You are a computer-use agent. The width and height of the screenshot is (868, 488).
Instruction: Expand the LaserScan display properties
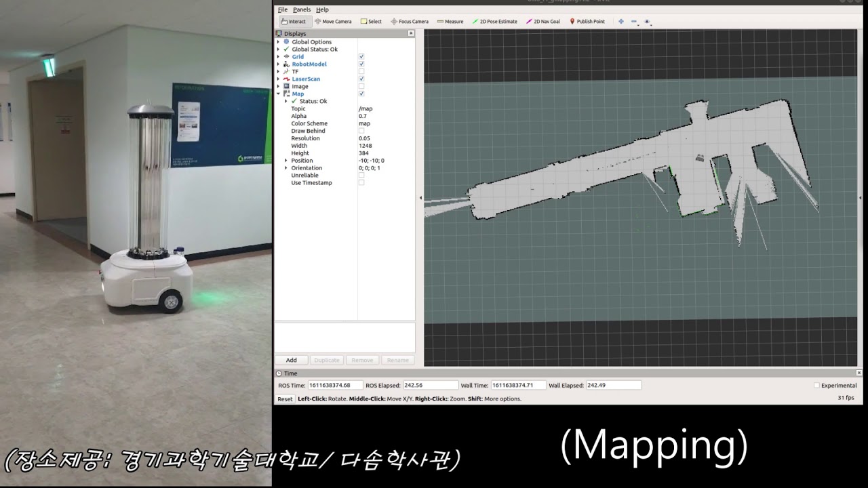[x=278, y=79]
